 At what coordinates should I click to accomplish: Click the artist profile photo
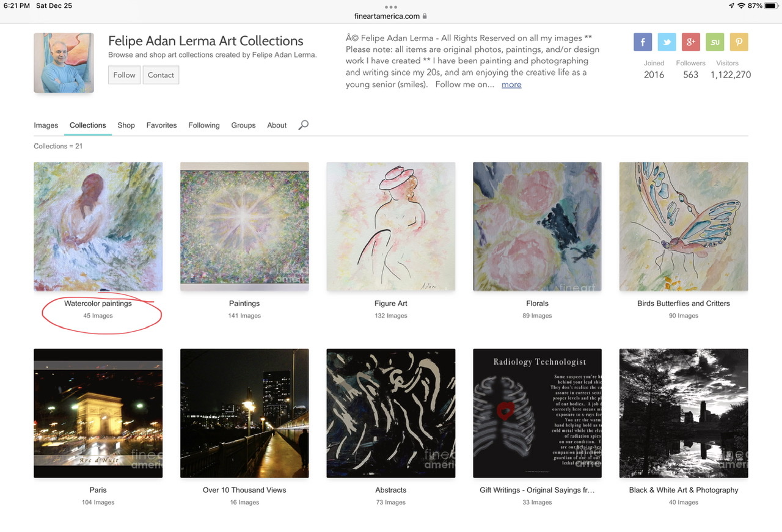tap(64, 63)
